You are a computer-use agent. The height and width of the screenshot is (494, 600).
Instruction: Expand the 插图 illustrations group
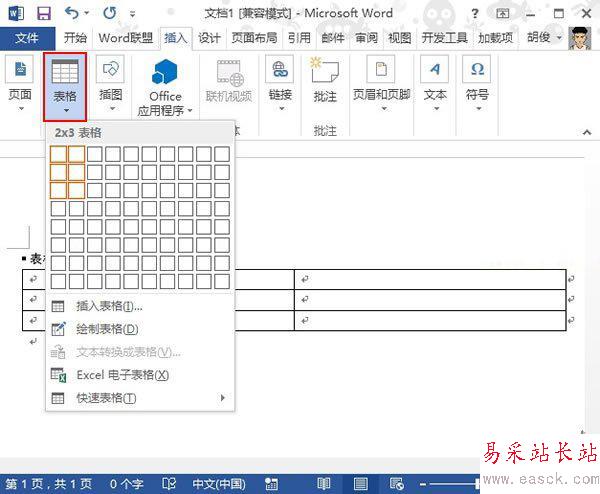111,83
